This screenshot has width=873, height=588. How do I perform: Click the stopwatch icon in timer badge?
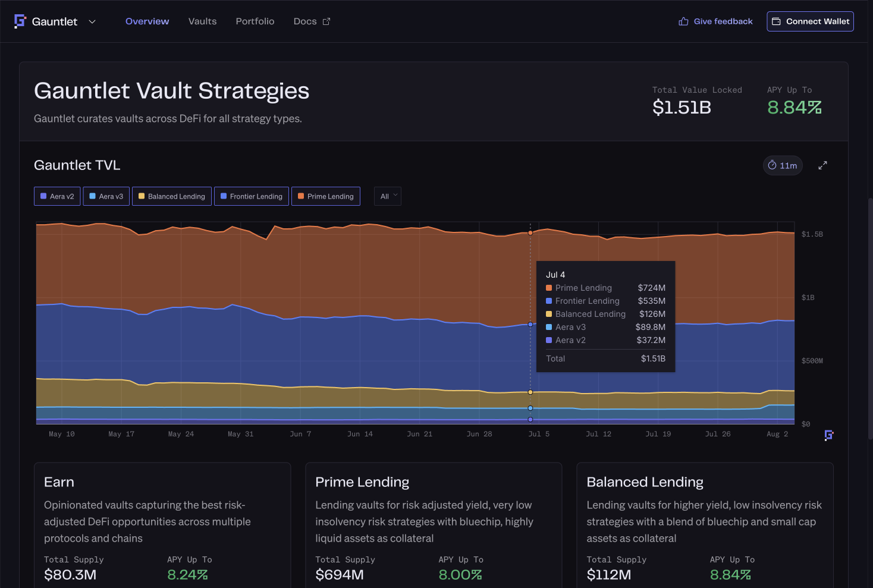tap(772, 165)
